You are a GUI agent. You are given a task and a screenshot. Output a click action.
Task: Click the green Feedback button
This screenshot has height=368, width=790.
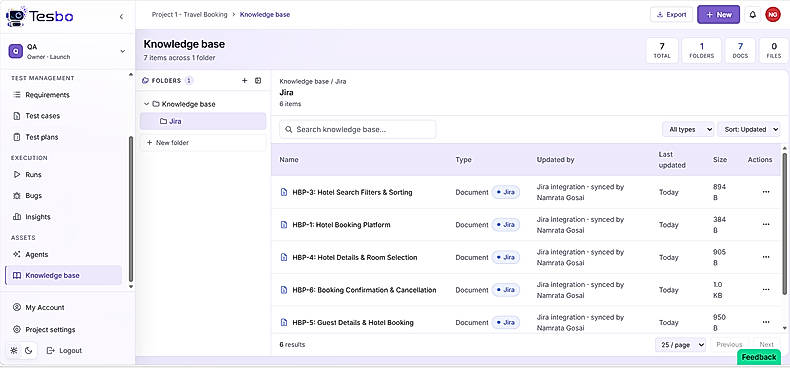pos(759,357)
